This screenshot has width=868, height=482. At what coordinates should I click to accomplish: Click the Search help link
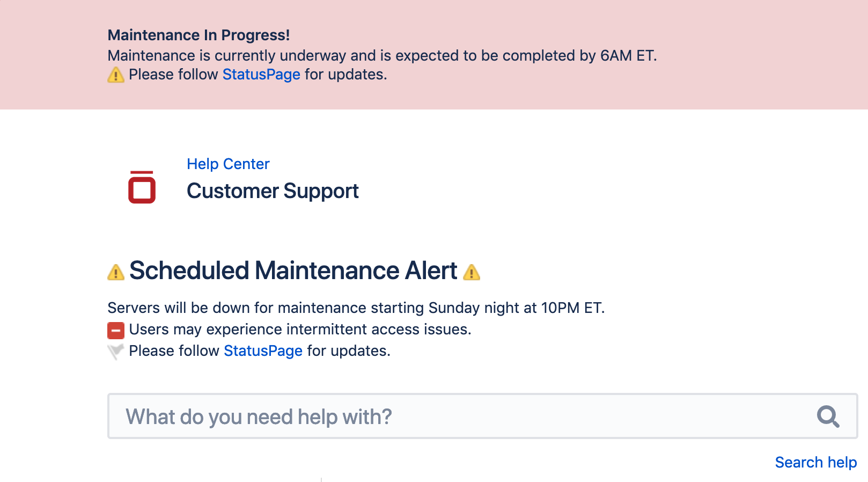point(815,463)
